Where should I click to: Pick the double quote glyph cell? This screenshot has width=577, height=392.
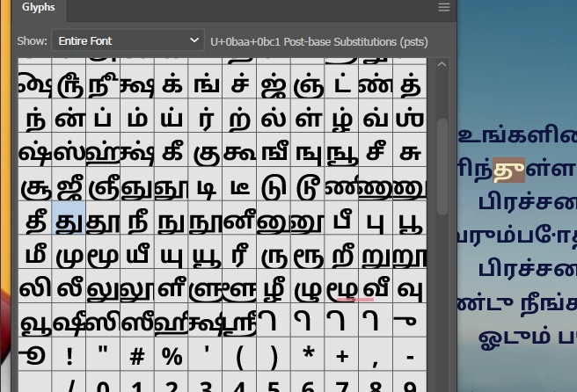click(103, 354)
